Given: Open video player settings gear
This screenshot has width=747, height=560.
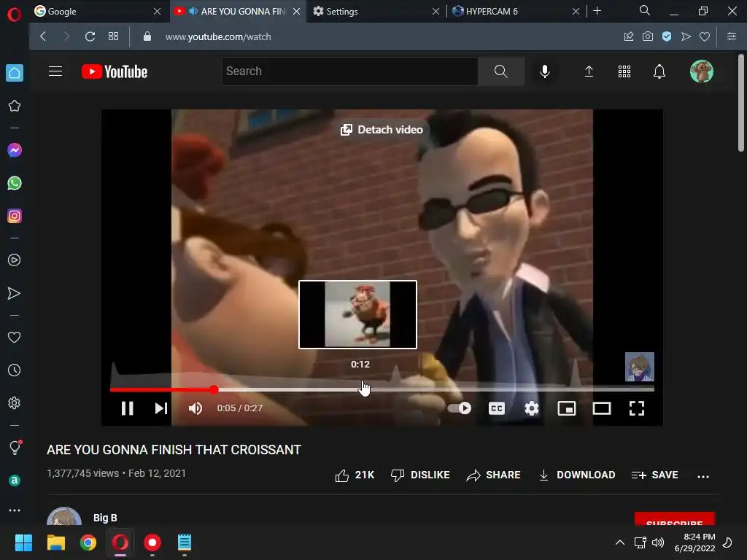Looking at the screenshot, I should 532,408.
